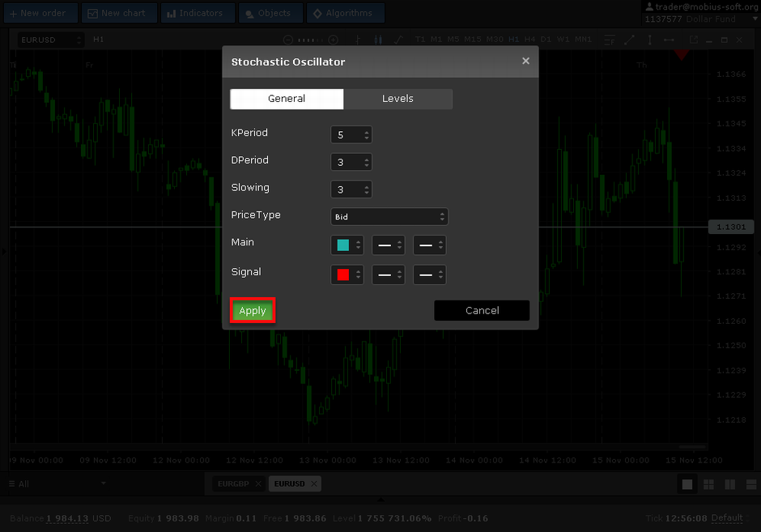The image size is (761, 532).
Task: Click the 1.1301 current price label
Action: (x=731, y=227)
